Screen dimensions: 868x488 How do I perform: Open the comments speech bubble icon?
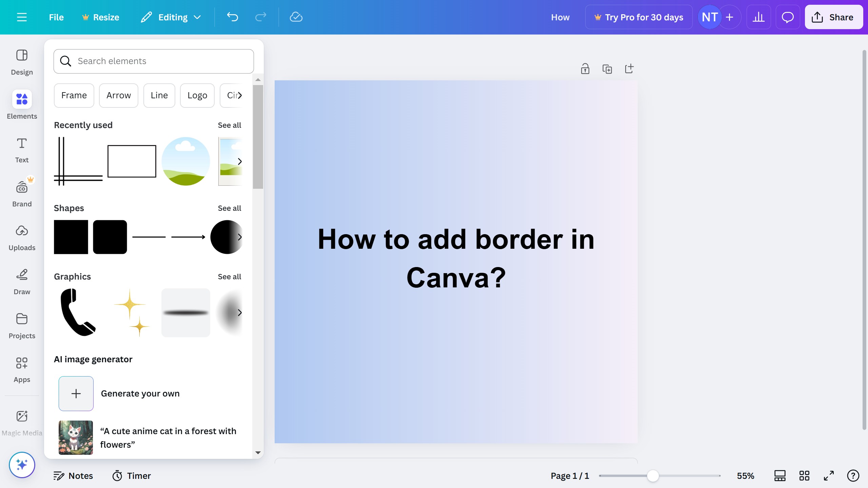pos(788,17)
